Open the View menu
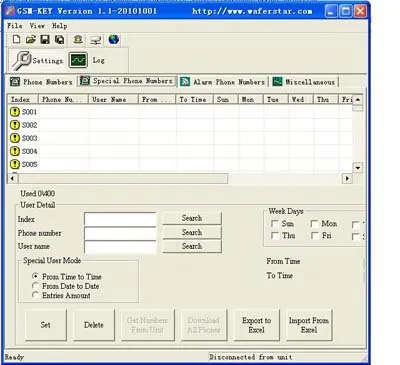 (37, 26)
